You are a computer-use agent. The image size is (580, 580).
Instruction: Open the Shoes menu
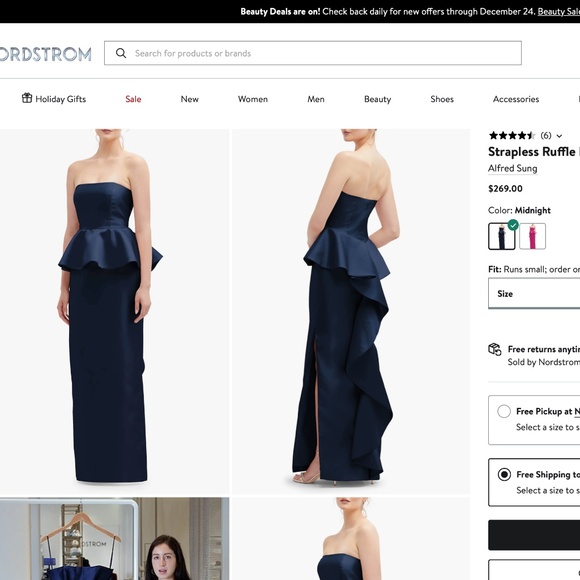(x=442, y=99)
